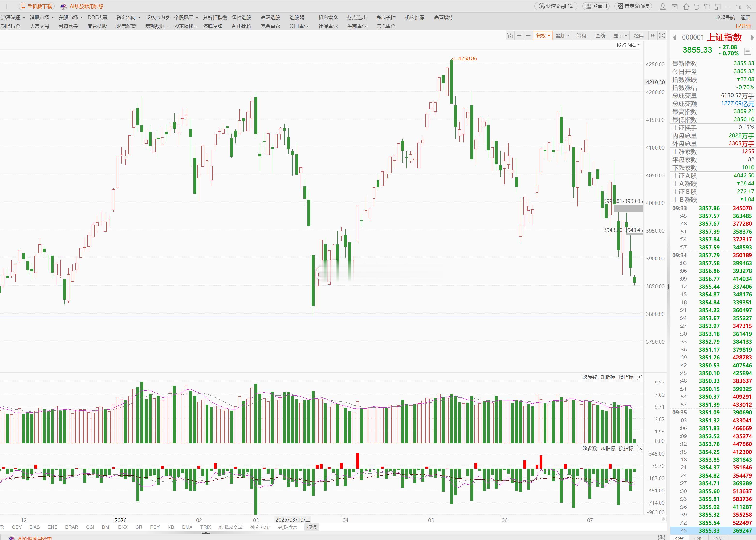Select the TRIX indicator tab
This screenshot has height=540, width=756.
pos(205,527)
